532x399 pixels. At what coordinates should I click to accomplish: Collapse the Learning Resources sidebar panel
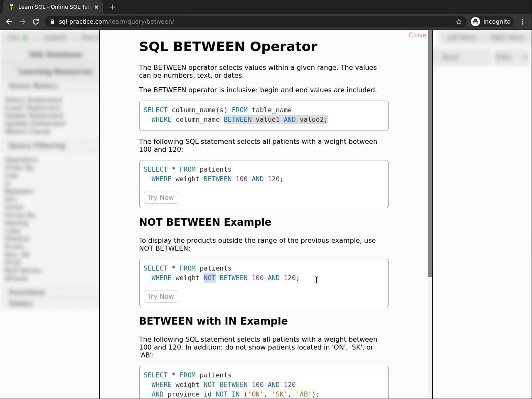click(x=55, y=72)
